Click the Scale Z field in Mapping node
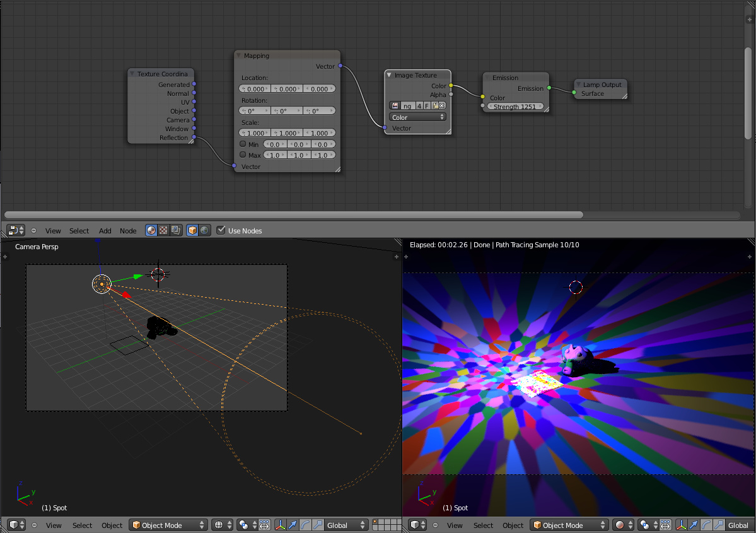Image resolution: width=756 pixels, height=533 pixels. pos(319,133)
